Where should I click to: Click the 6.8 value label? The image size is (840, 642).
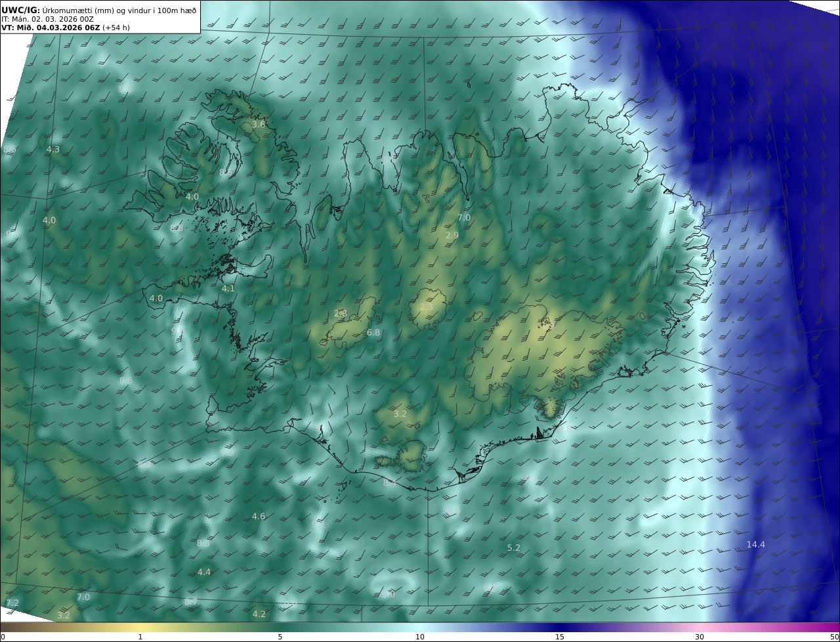click(x=373, y=333)
